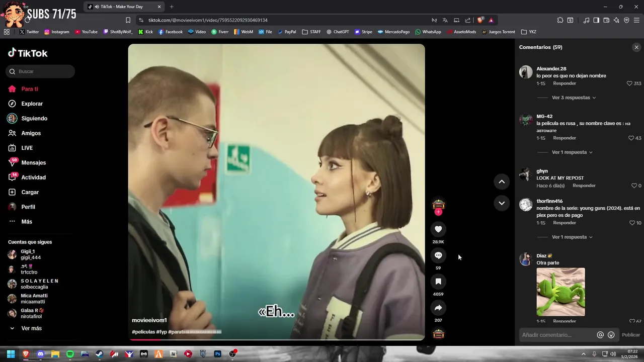Open the LIVE section
644x362 pixels.
point(21,148)
